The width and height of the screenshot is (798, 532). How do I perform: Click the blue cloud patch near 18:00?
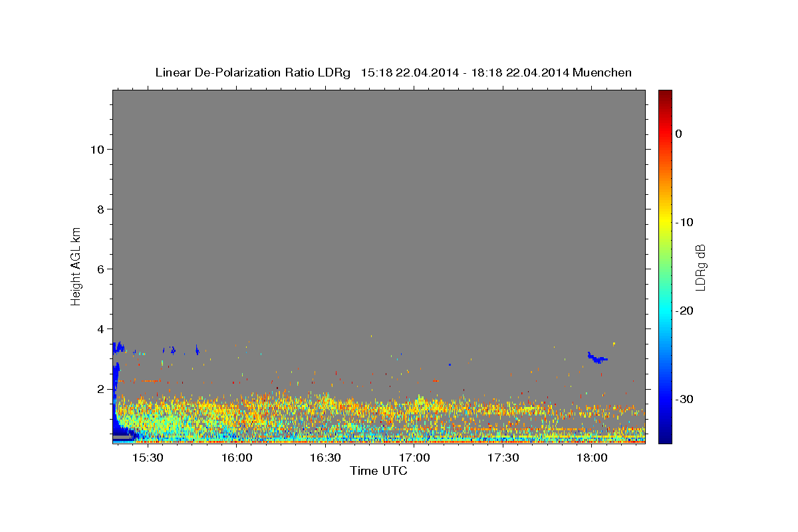(598, 358)
